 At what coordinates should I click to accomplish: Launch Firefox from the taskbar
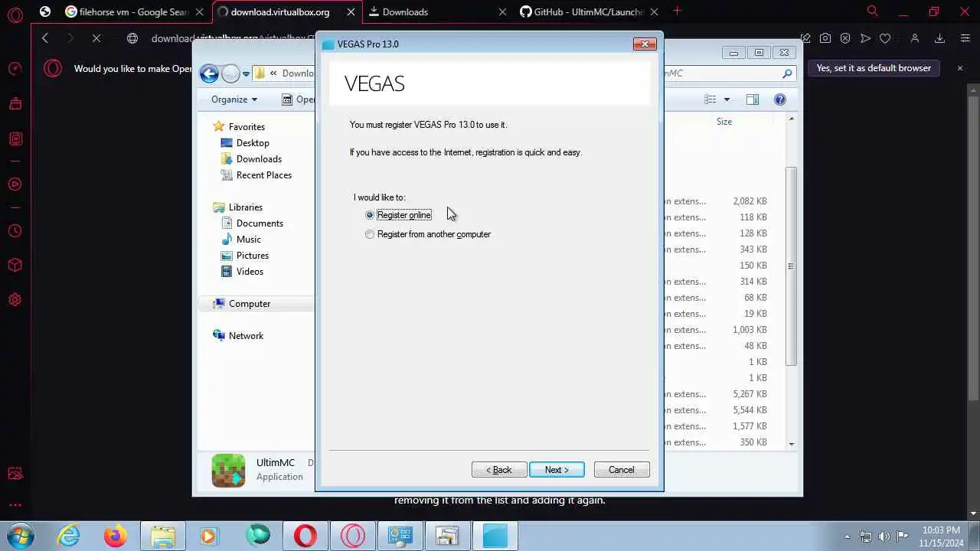click(116, 536)
